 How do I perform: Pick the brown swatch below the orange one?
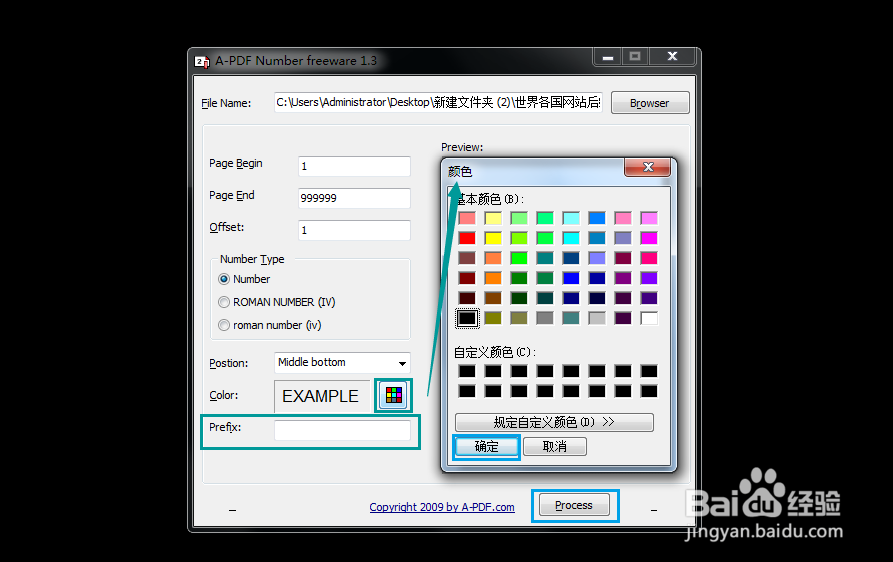pos(493,298)
